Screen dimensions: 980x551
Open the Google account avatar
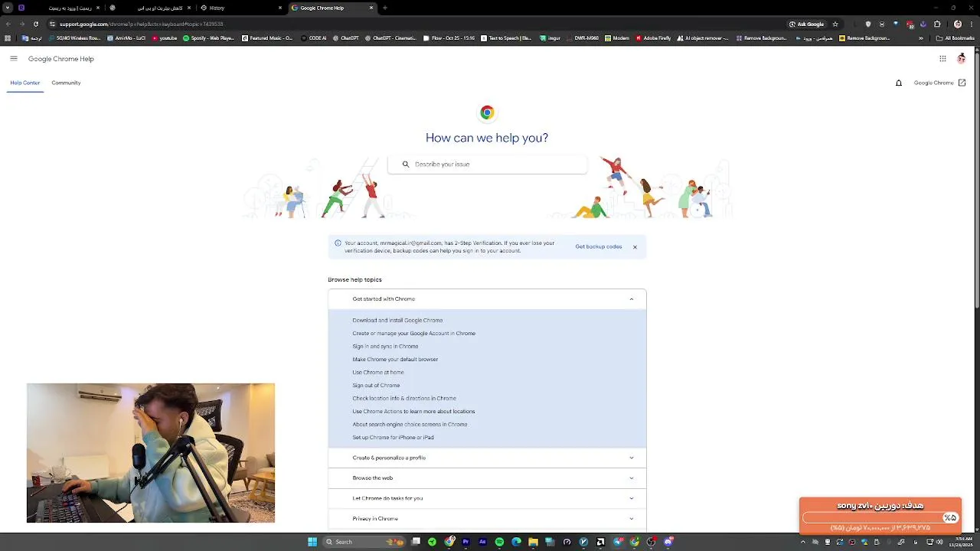point(961,59)
